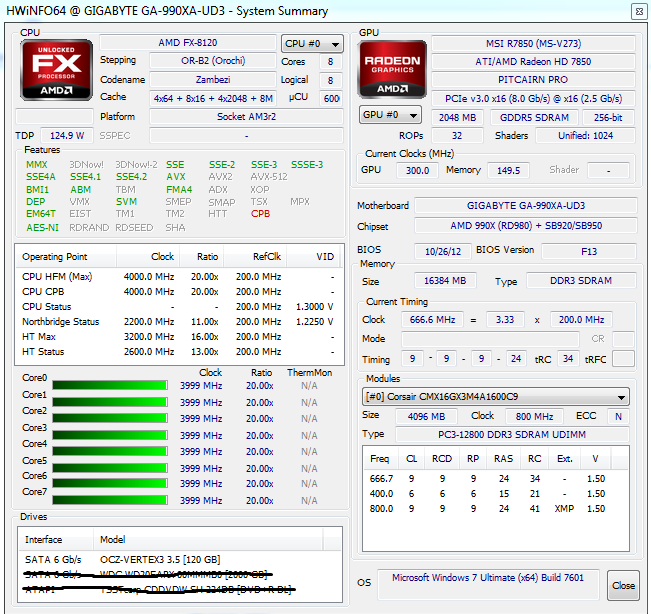Click the grayed AVX-512 feature label
This screenshot has width=651, height=614.
click(x=269, y=176)
